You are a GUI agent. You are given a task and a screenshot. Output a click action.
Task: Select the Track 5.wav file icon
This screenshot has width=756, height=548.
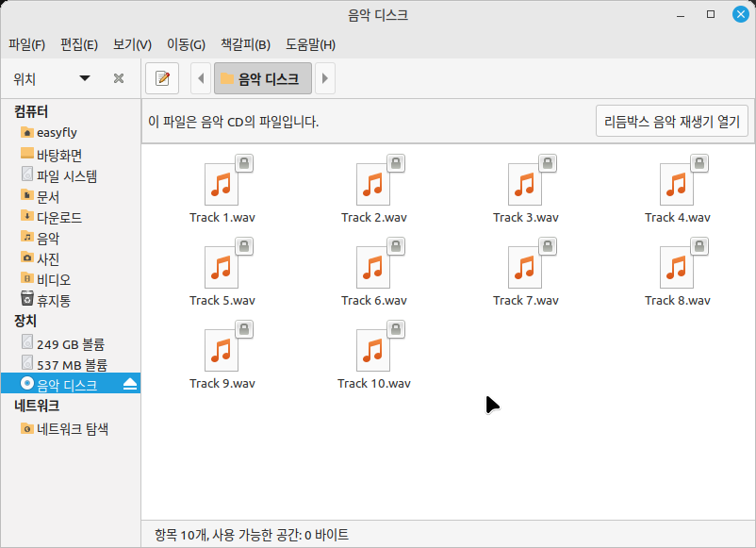tap(222, 267)
